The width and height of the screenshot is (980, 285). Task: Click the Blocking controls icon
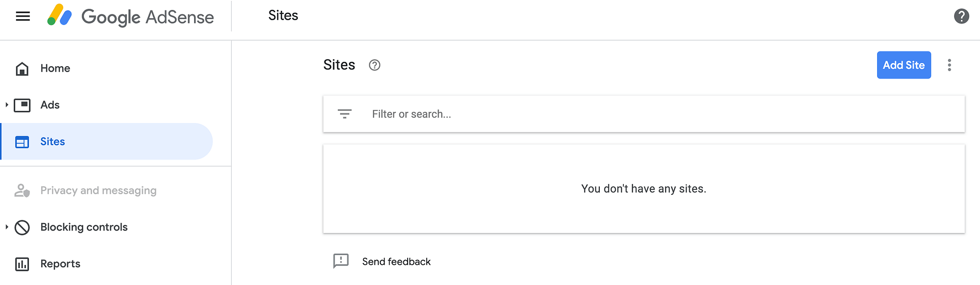(22, 227)
